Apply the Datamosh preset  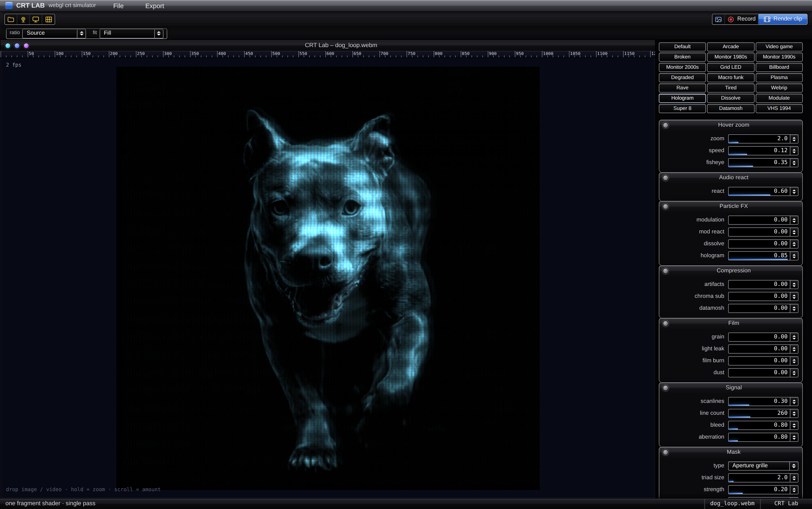731,108
